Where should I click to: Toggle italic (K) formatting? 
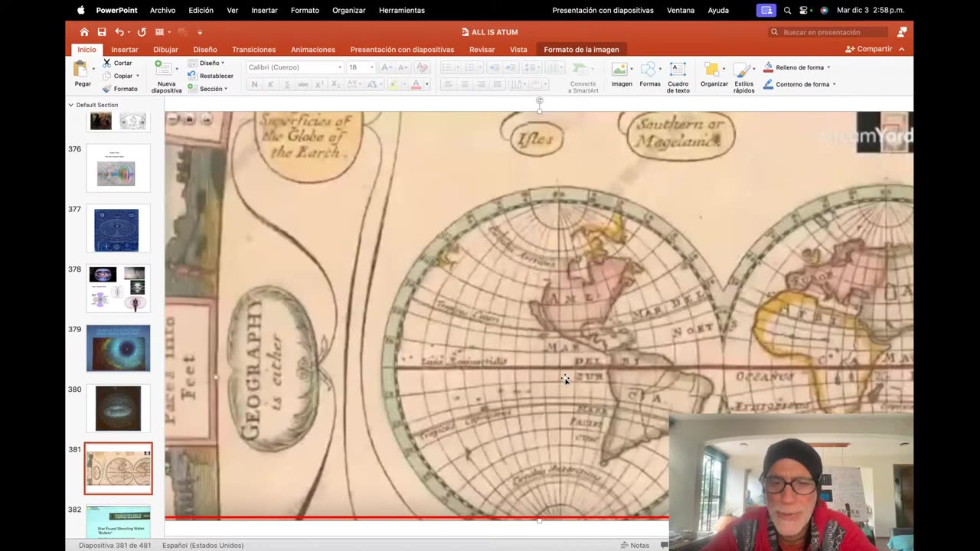click(270, 84)
